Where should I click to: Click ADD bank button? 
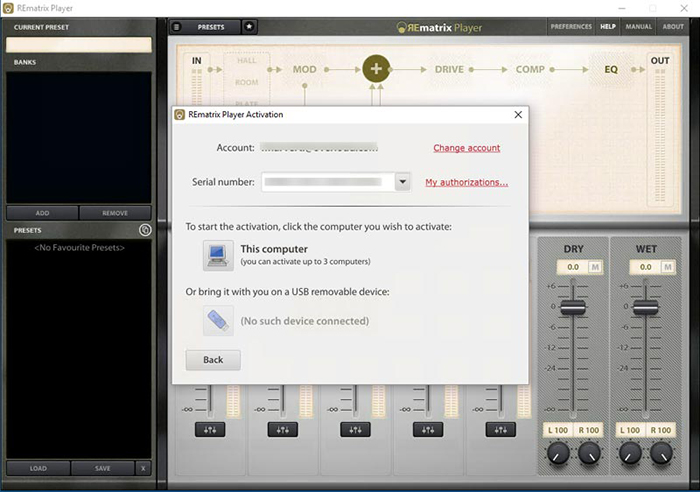[42, 213]
